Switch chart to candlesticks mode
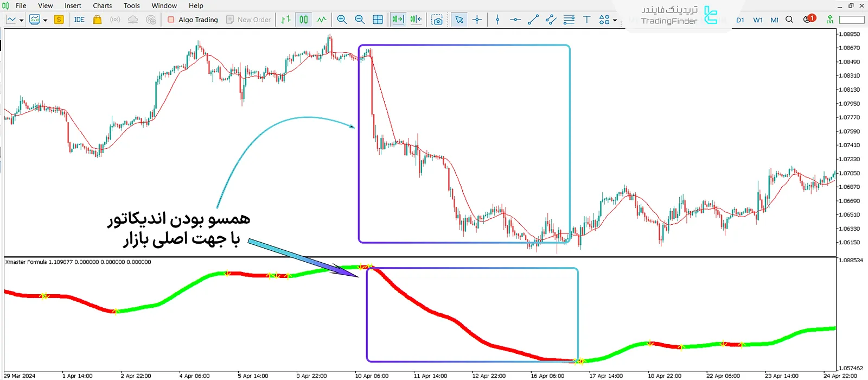This screenshot has width=868, height=380. coord(304,20)
